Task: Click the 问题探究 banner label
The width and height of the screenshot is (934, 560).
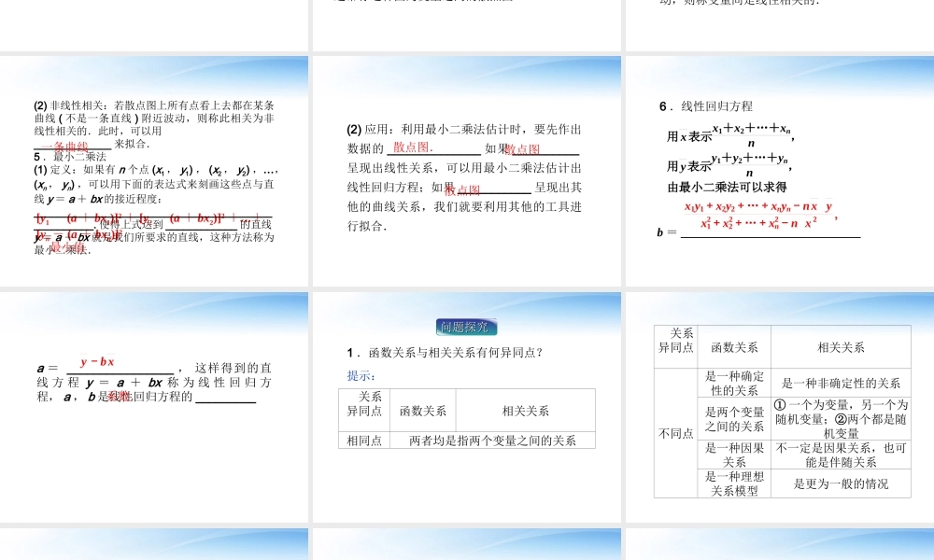Action: click(466, 327)
